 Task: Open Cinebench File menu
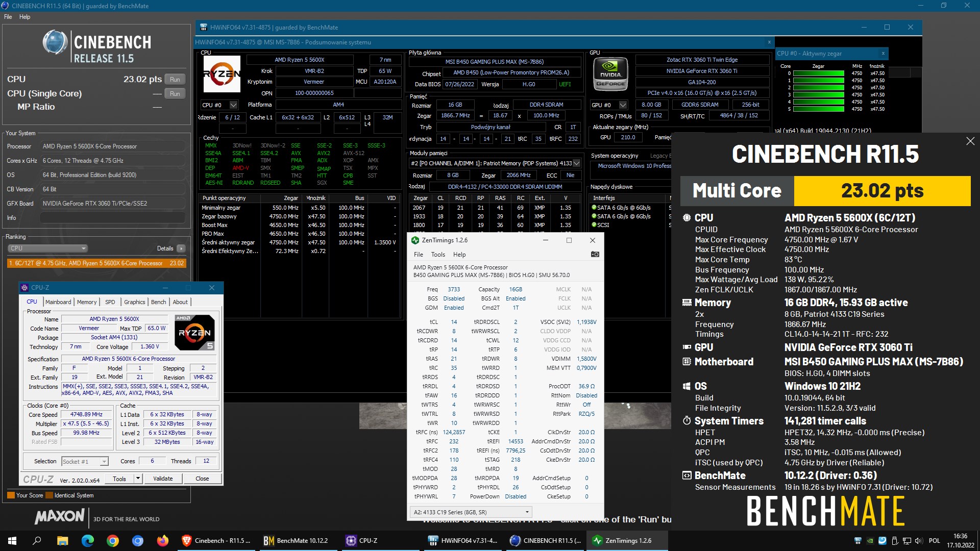point(8,17)
